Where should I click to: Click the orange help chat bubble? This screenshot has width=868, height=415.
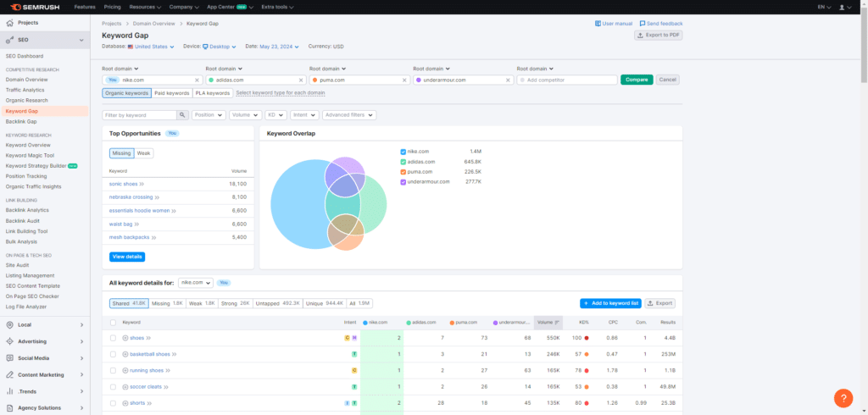coord(843,397)
